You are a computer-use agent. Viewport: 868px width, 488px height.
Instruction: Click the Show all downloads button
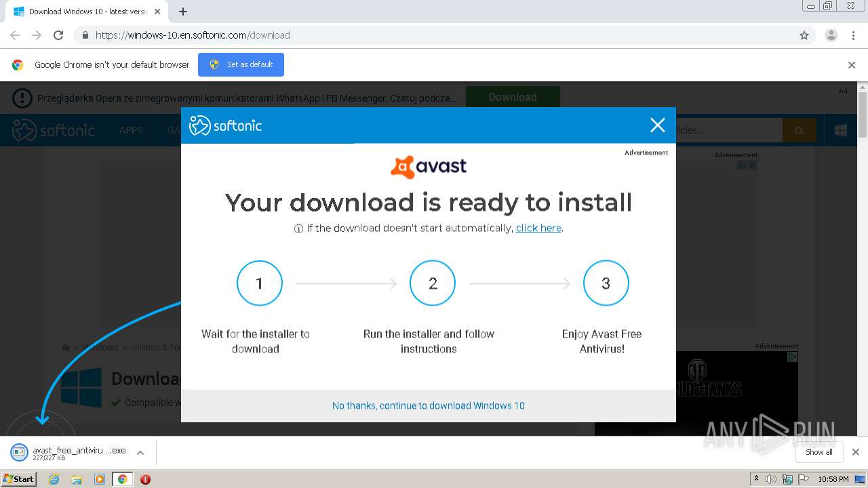(819, 452)
